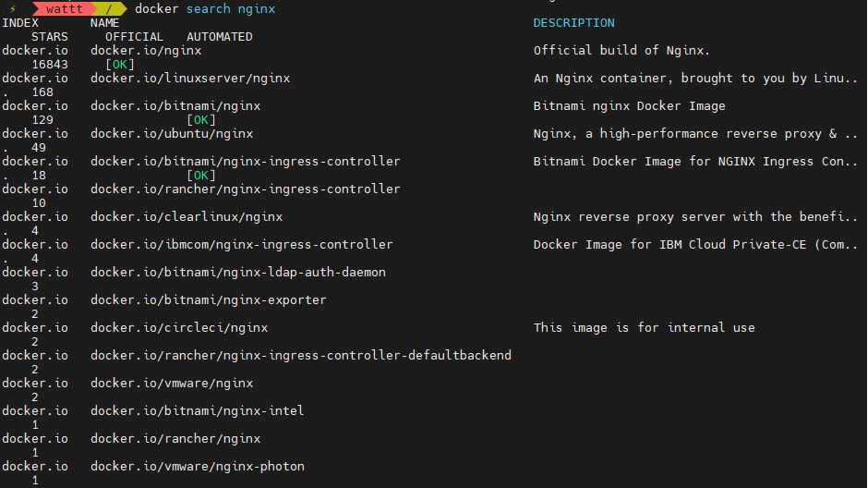Click the 'wattt' prompt segment

pos(64,9)
